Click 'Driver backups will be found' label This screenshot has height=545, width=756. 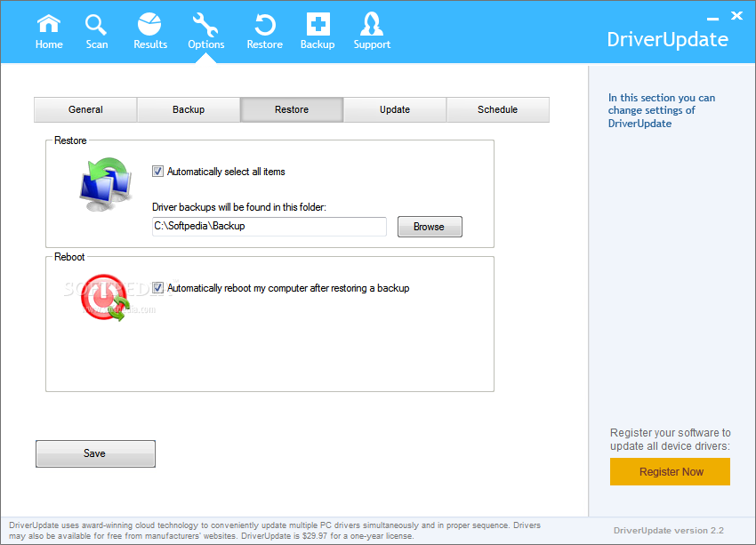point(239,207)
